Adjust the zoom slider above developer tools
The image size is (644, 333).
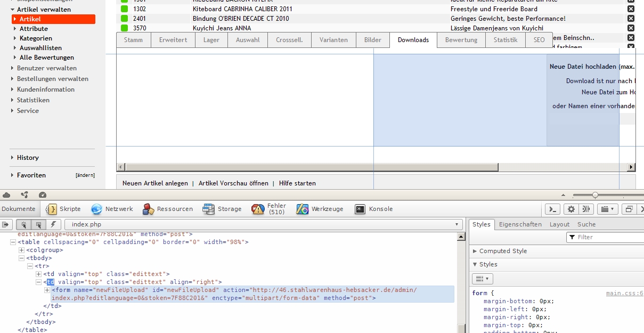[595, 195]
